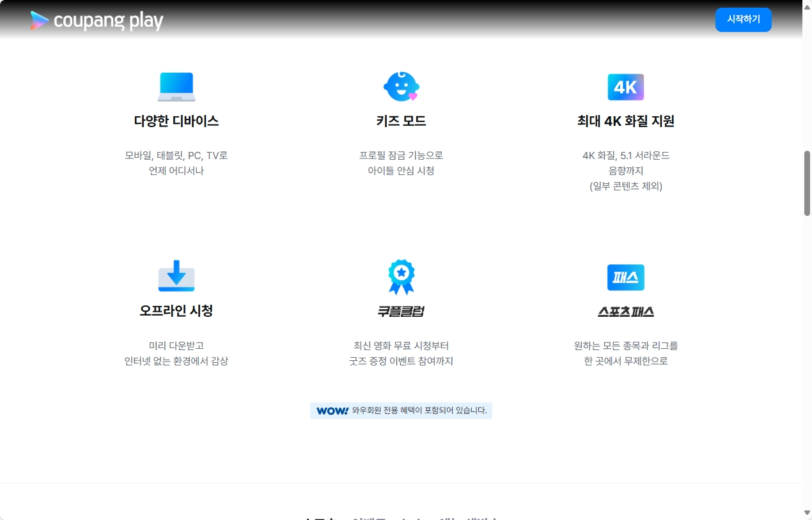Click the 스포츠패스 stylized title
The image size is (812, 520).
coord(626,312)
